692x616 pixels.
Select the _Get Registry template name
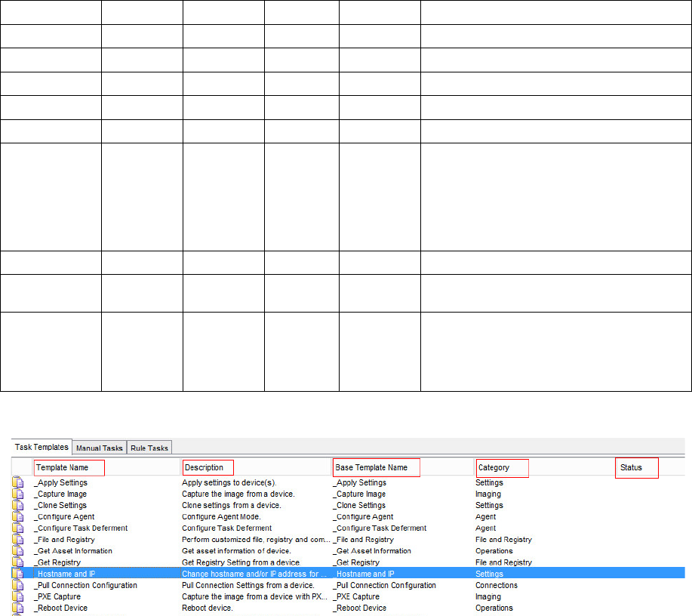57,562
